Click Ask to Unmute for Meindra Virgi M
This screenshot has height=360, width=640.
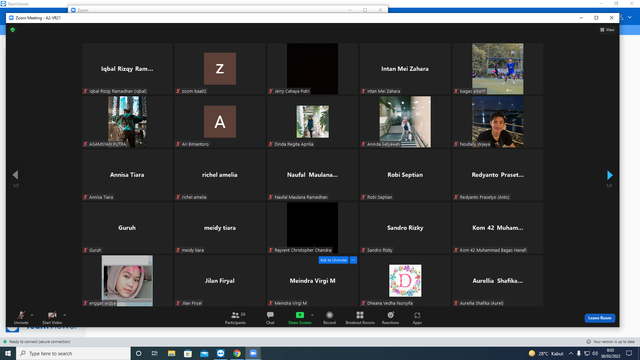[333, 260]
